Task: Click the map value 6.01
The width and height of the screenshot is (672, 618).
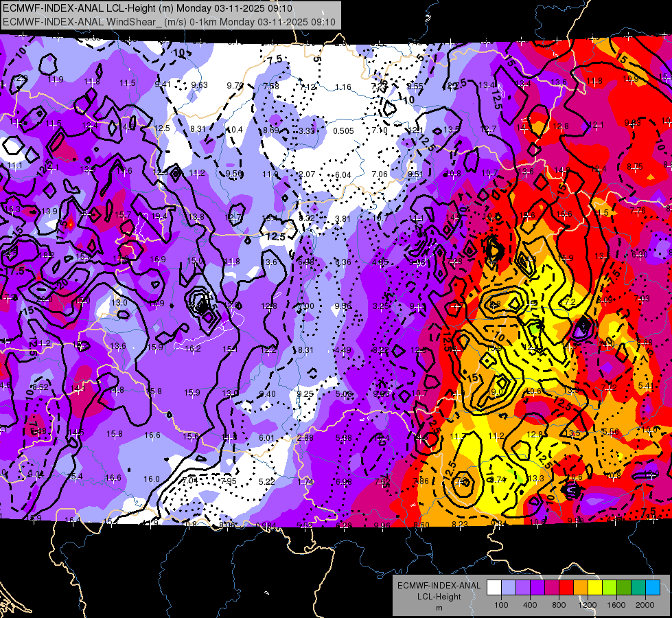Action: (266, 438)
